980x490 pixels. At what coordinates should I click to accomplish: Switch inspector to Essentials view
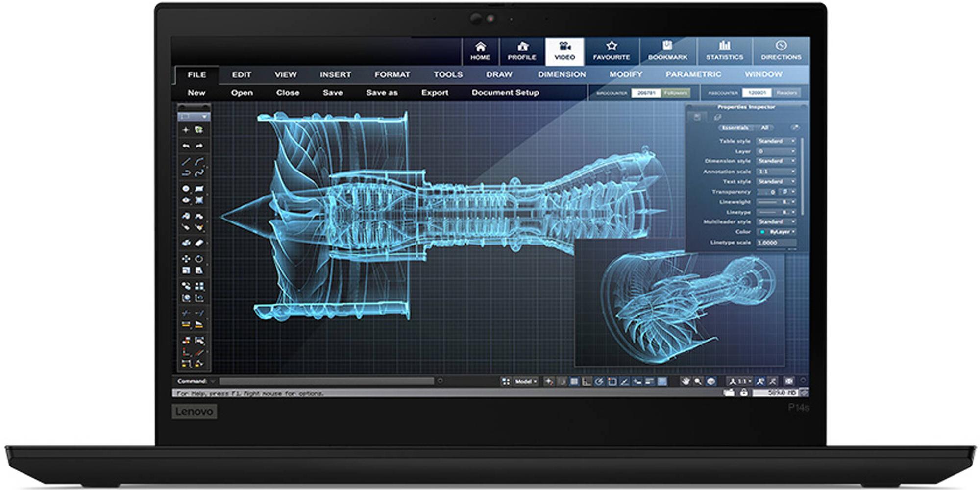click(735, 128)
